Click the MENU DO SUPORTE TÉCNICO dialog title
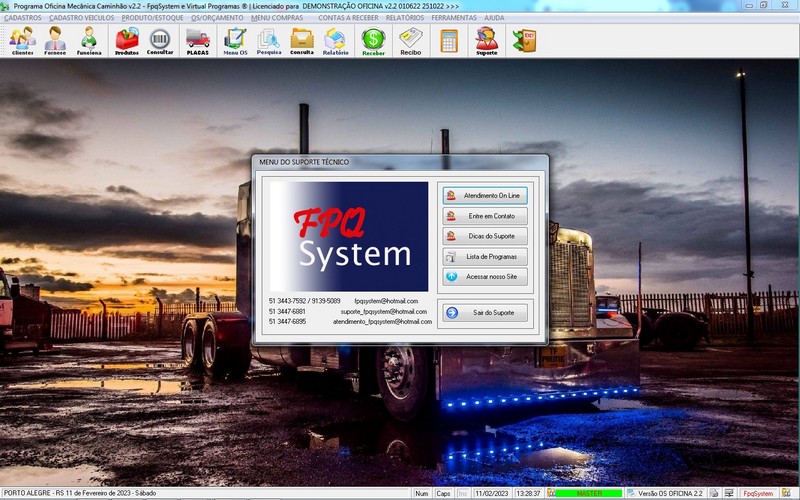The height and width of the screenshot is (500, 800). tap(304, 162)
